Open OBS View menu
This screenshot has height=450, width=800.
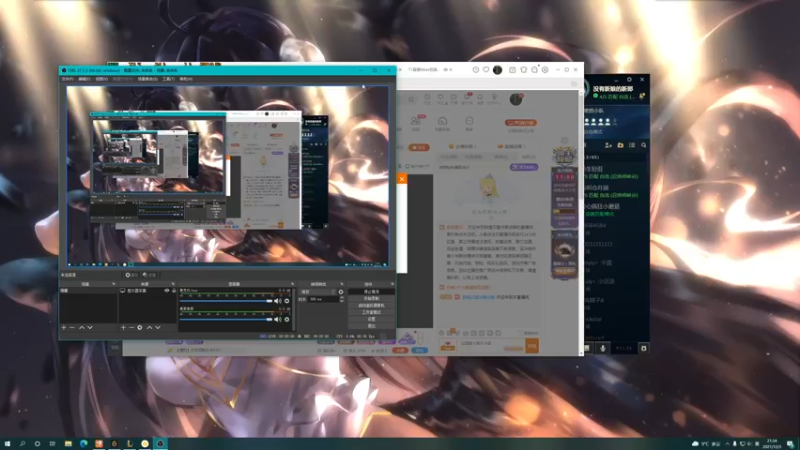click(102, 79)
